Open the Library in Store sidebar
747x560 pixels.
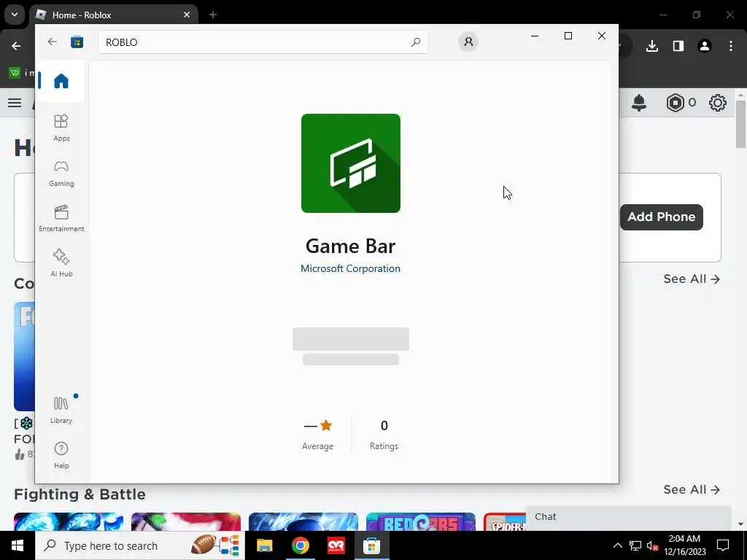(61, 410)
